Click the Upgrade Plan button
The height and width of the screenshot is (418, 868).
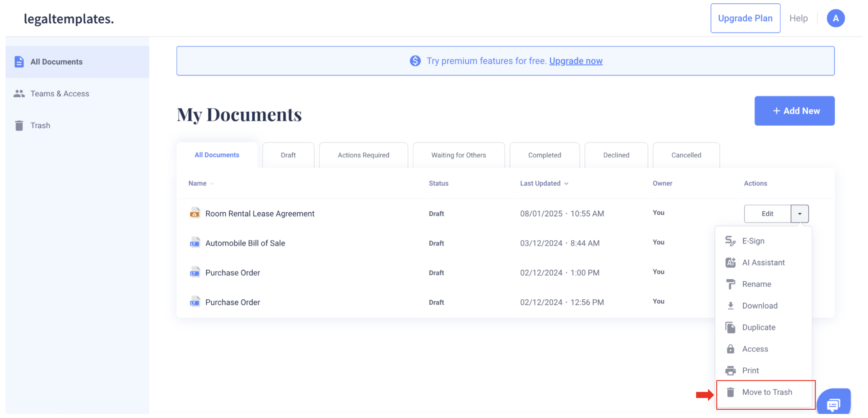click(x=745, y=18)
